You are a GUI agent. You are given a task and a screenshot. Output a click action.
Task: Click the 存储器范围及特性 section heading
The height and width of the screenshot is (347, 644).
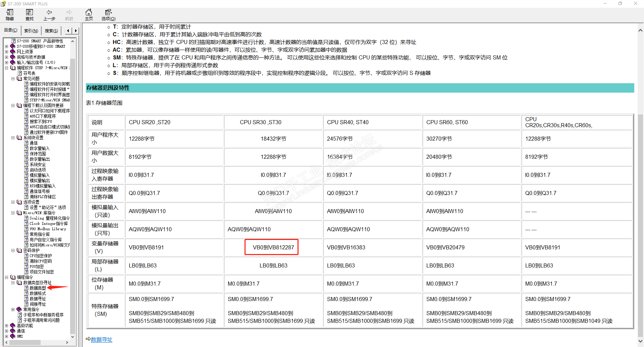[x=108, y=88]
